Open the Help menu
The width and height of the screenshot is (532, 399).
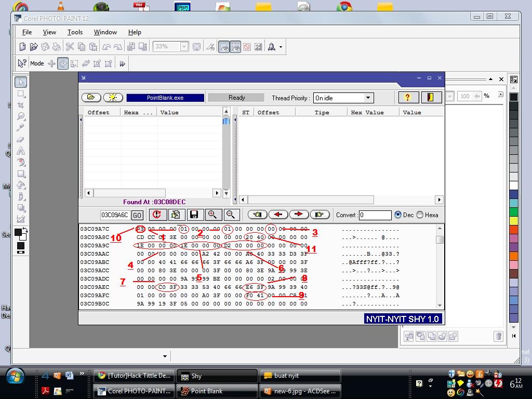[135, 32]
